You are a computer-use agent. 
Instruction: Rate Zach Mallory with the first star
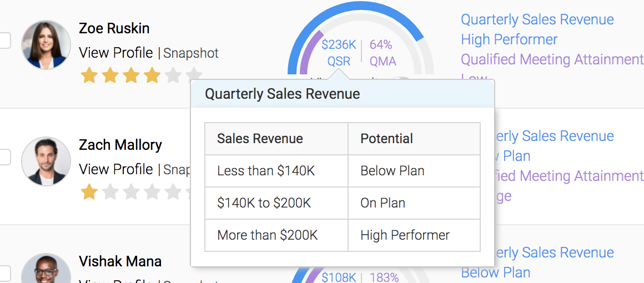(x=89, y=192)
